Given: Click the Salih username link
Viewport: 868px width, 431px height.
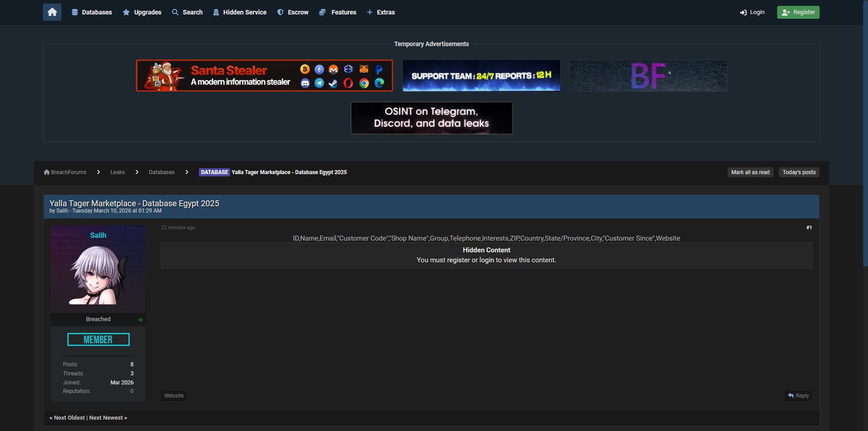Looking at the screenshot, I should tap(98, 235).
